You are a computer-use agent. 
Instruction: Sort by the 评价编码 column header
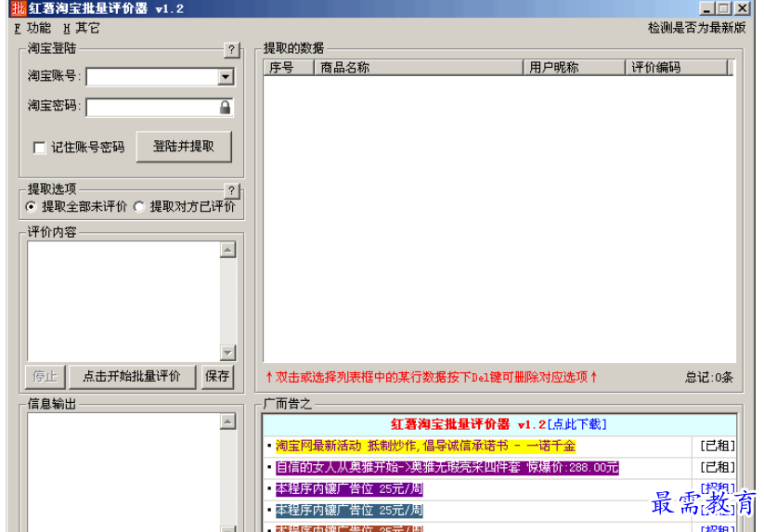(x=677, y=67)
